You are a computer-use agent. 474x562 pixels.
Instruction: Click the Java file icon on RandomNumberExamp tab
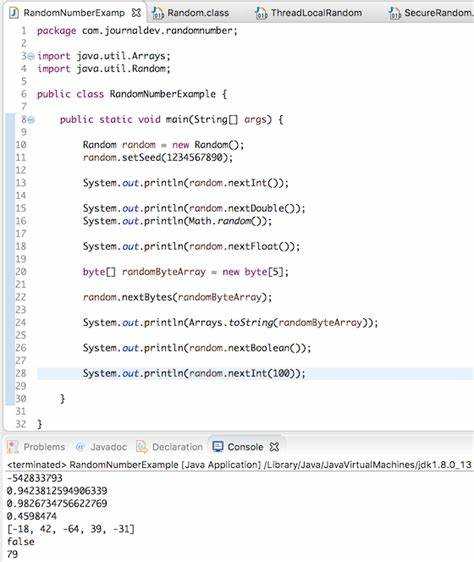pyautogui.click(x=14, y=13)
